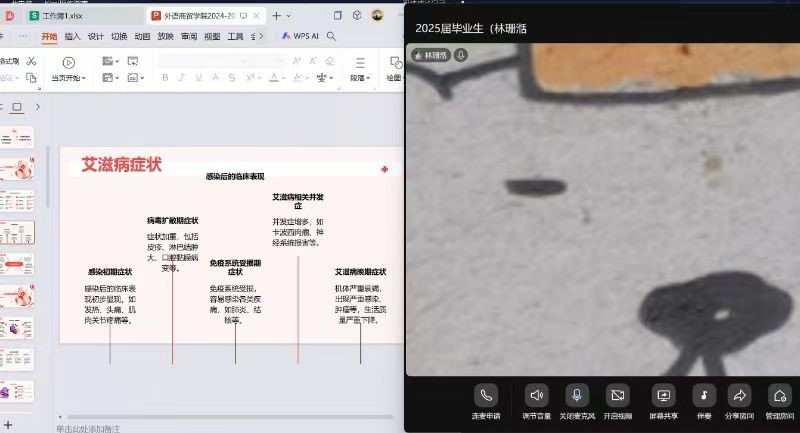The width and height of the screenshot is (800, 433).
Task: Click the search magnifier beside WPS AI
Action: [x=331, y=36]
